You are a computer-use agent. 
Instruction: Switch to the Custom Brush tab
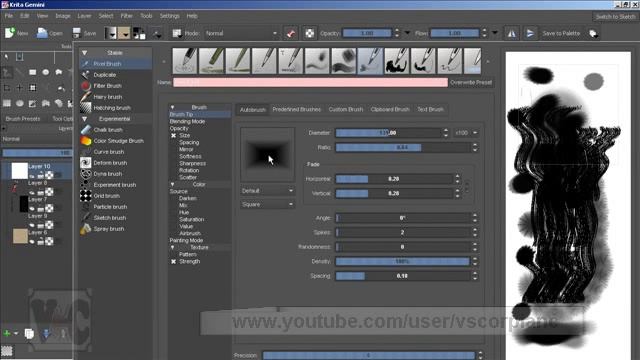(x=346, y=109)
